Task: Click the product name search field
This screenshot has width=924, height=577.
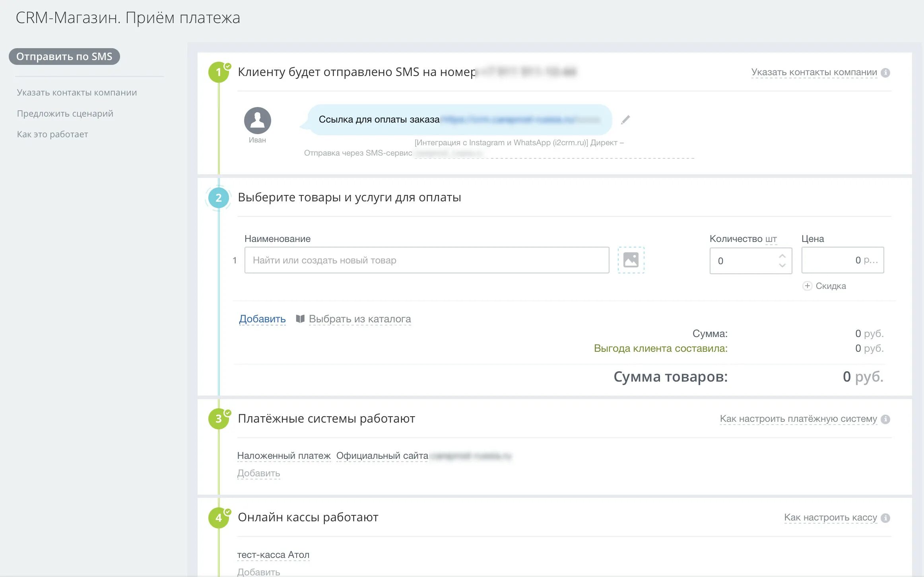Action: (427, 260)
